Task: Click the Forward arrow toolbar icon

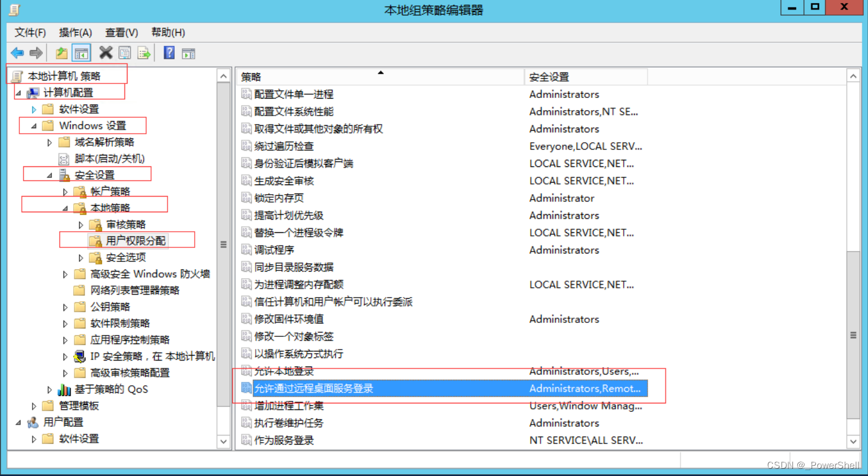Action: click(36, 53)
